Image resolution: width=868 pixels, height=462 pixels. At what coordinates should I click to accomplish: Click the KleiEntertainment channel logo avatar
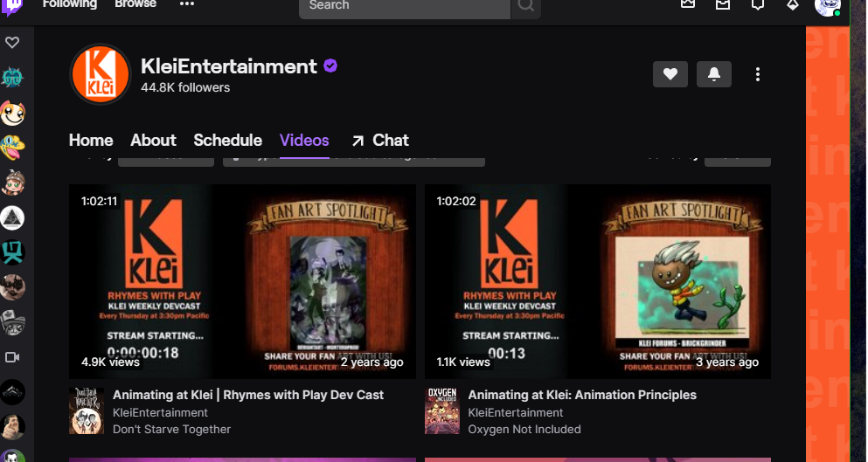click(100, 74)
